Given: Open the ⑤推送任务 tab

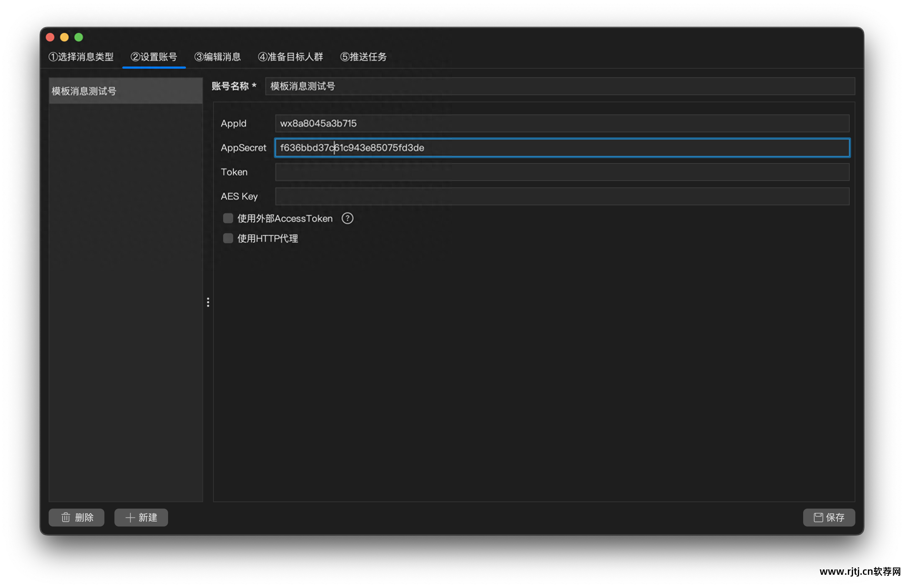Looking at the screenshot, I should pos(364,57).
